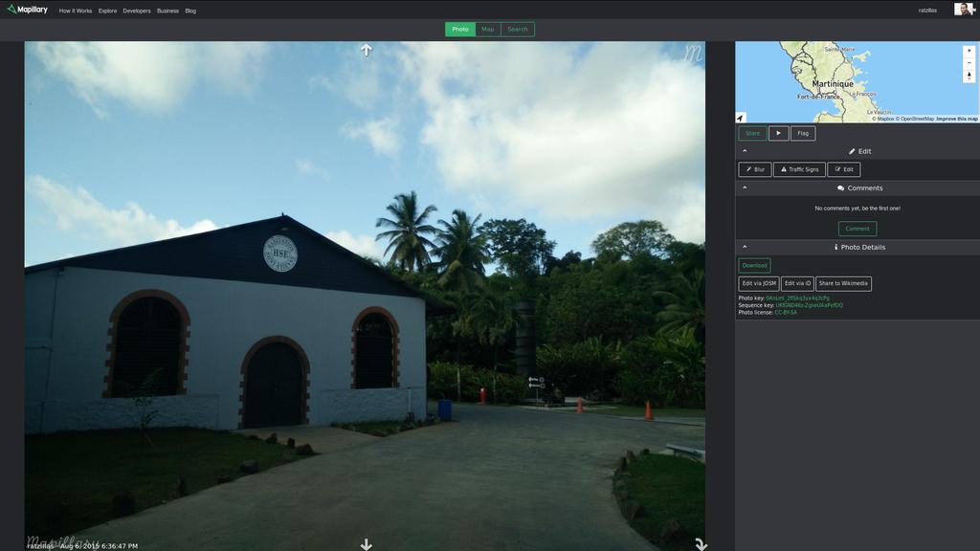Open the Business menu item
980x551 pixels.
[167, 11]
